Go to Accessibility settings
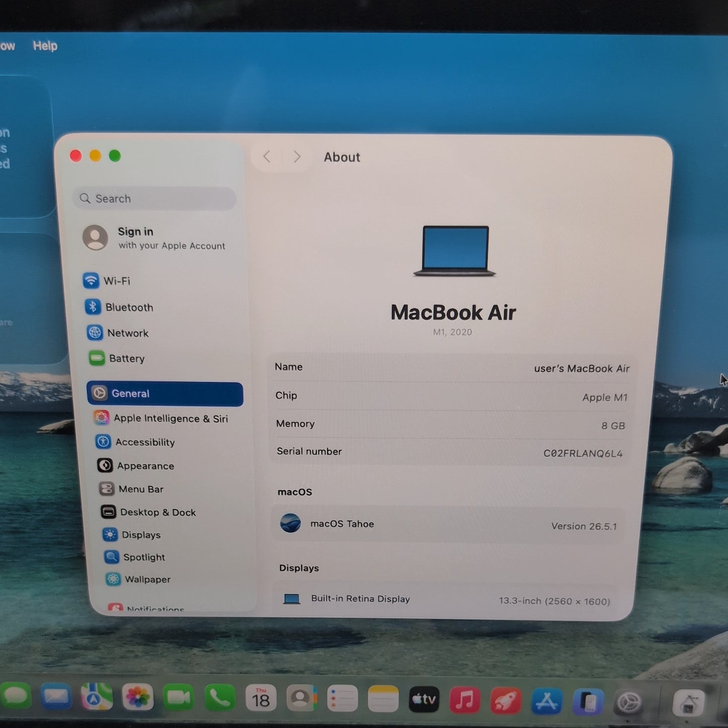Viewport: 728px width, 728px height. (x=136, y=442)
